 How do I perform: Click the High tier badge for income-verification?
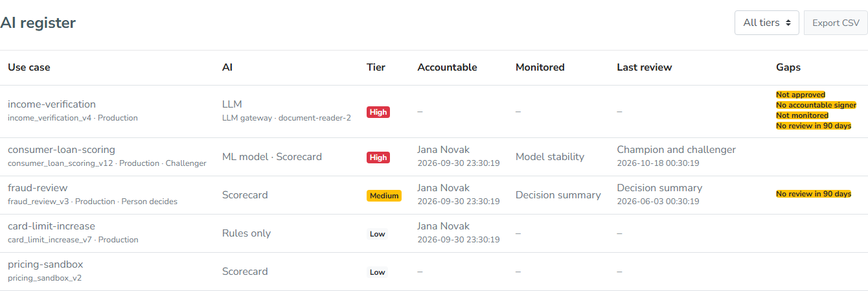pyautogui.click(x=378, y=112)
